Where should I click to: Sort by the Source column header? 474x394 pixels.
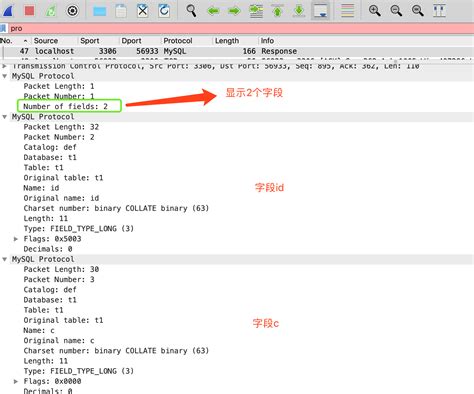point(55,41)
